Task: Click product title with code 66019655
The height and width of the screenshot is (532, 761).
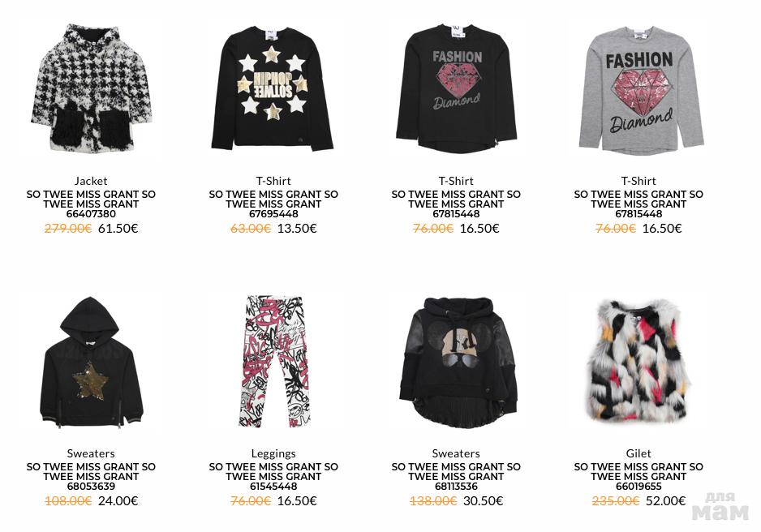Action: point(638,477)
